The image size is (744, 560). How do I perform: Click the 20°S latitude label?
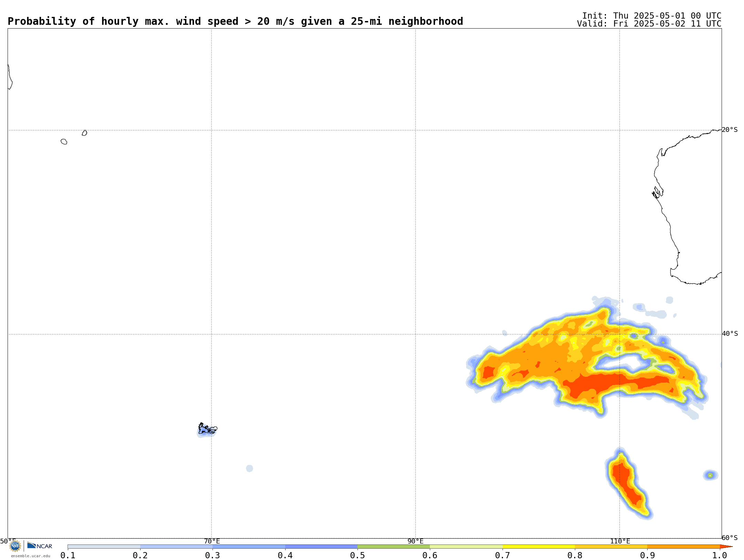pos(730,130)
